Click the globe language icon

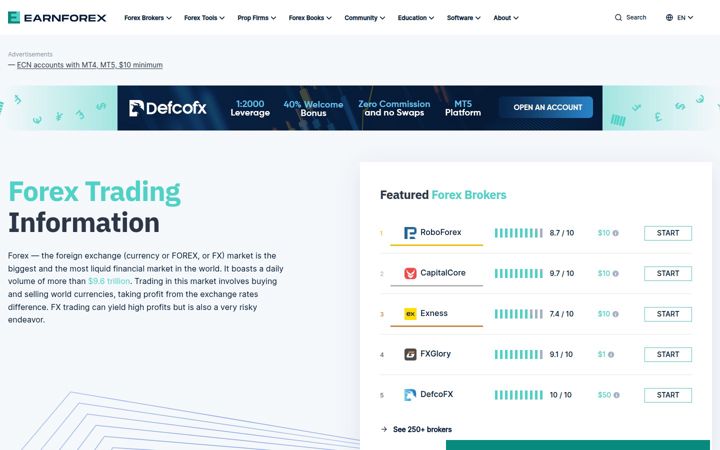[x=669, y=17]
